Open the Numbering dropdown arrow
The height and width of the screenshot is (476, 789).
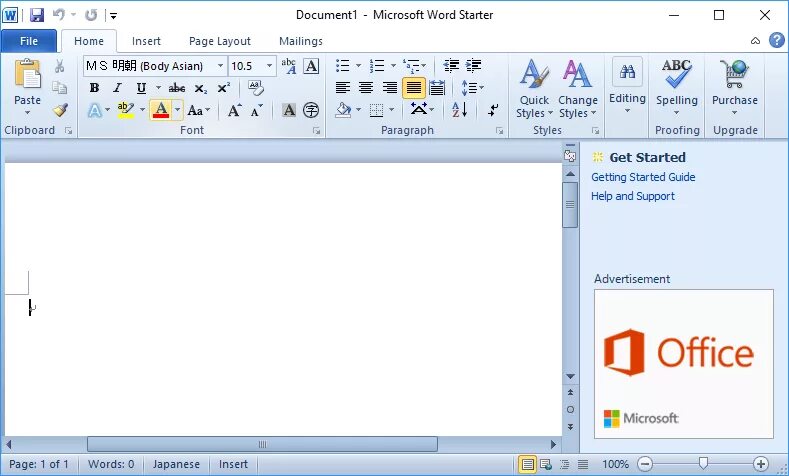(393, 66)
